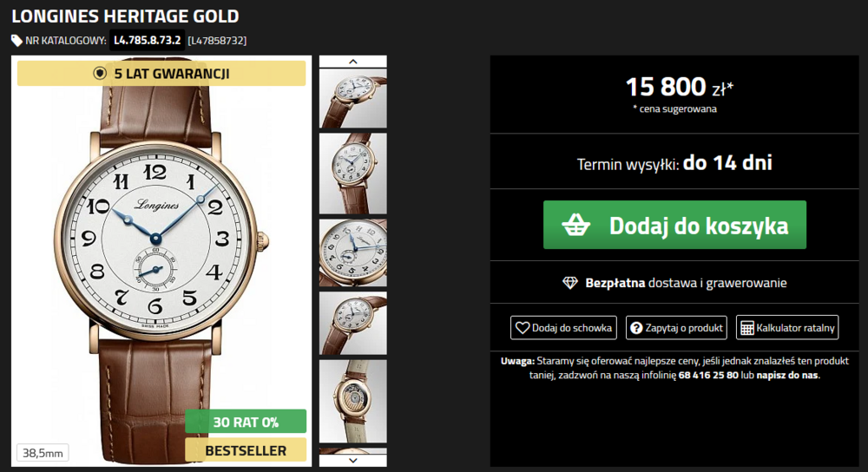Click the basket icon on the green button
This screenshot has width=868, height=472.
click(575, 225)
